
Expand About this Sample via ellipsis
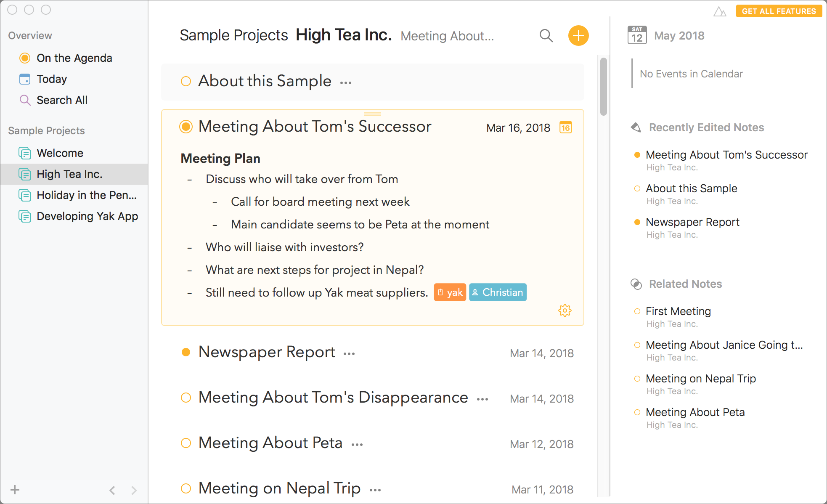click(x=346, y=83)
